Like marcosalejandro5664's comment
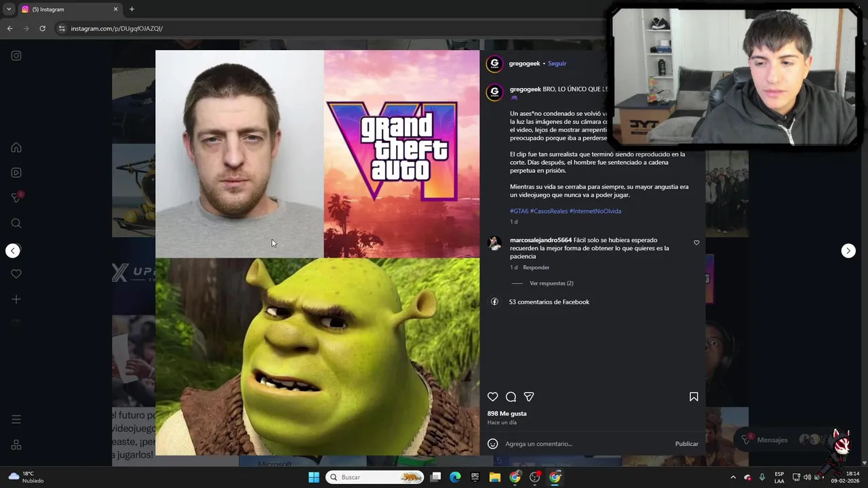Viewport: 868px width, 488px height. tap(696, 243)
